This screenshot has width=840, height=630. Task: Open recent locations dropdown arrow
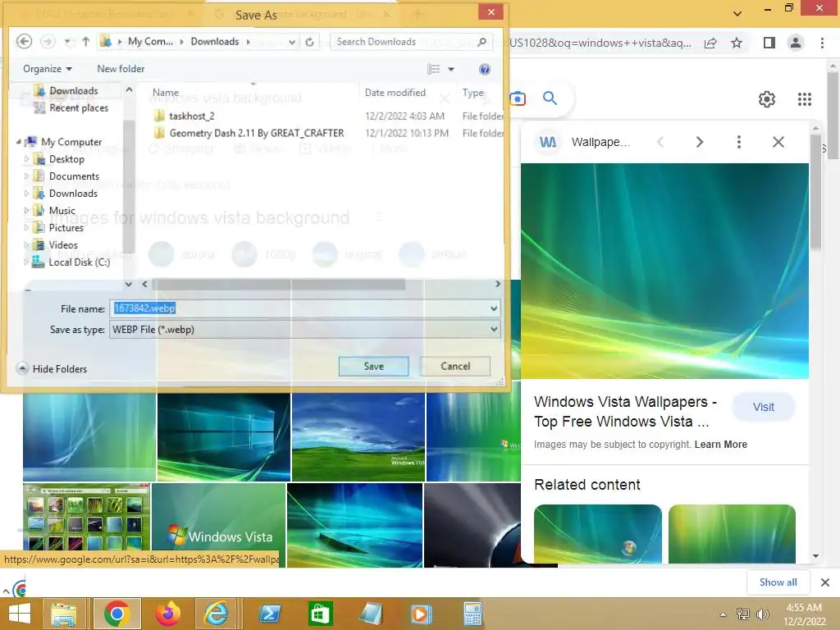click(x=67, y=42)
